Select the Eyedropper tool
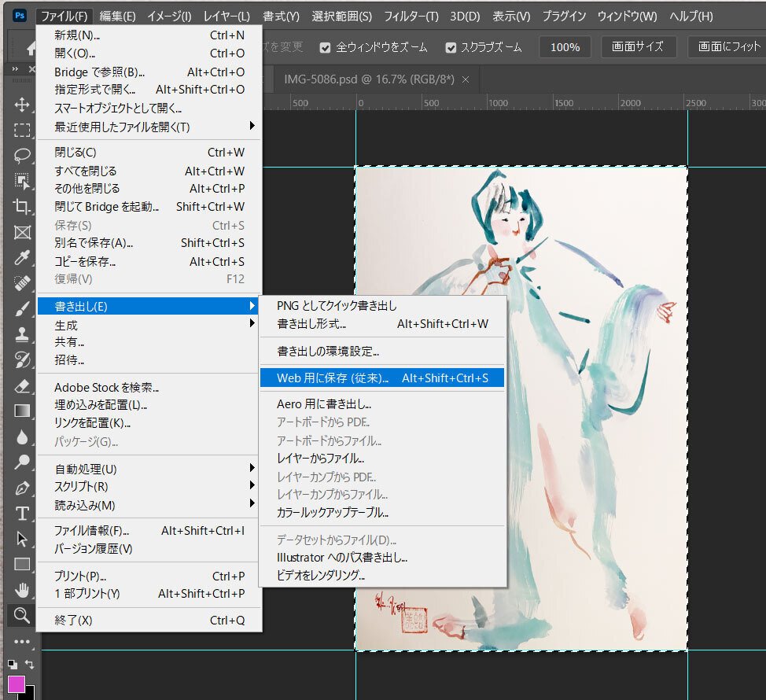Image resolution: width=766 pixels, height=700 pixels. [x=22, y=258]
